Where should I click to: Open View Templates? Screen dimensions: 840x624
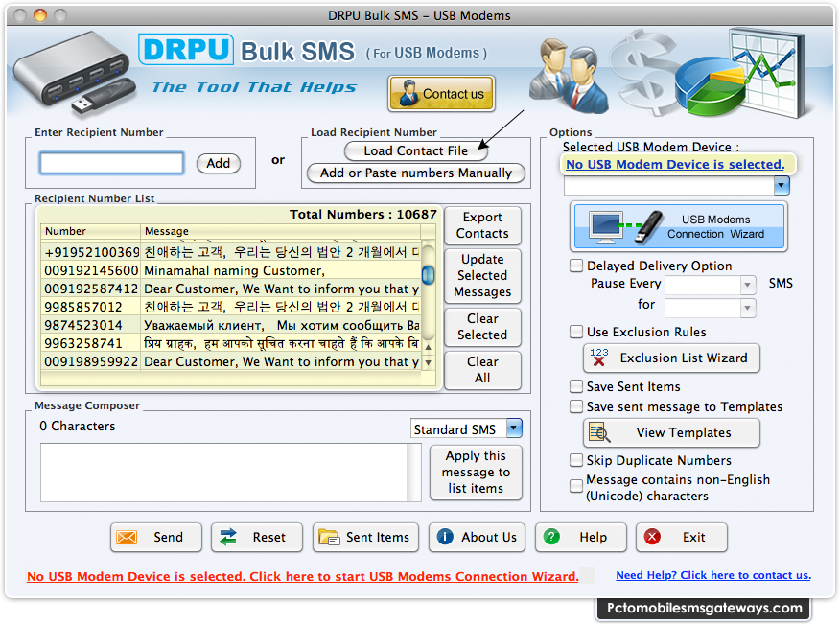coord(671,433)
